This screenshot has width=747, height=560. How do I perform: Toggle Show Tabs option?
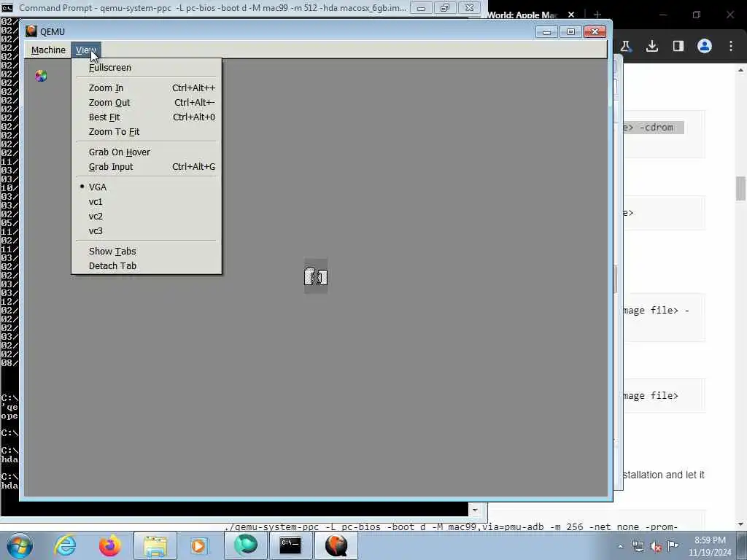tap(146, 252)
